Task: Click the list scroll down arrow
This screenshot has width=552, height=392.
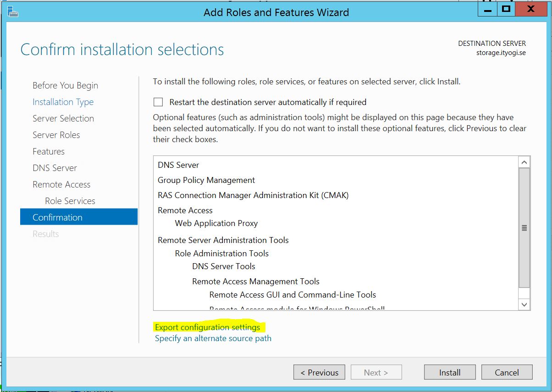Action: tap(524, 304)
